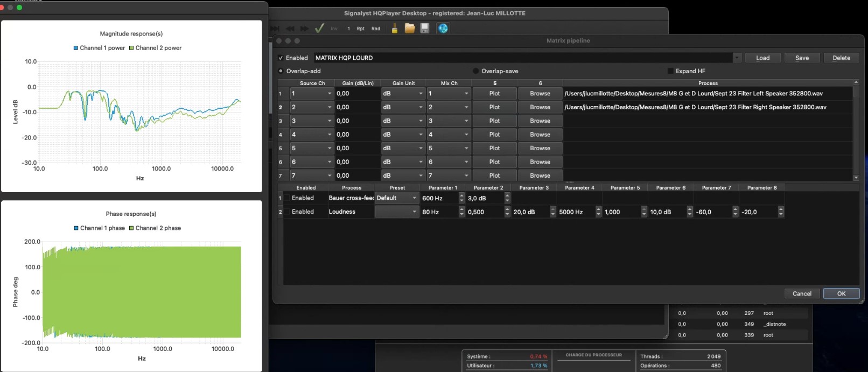The height and width of the screenshot is (372, 868).
Task: Toggle the Inv toolbar button
Action: point(334,29)
